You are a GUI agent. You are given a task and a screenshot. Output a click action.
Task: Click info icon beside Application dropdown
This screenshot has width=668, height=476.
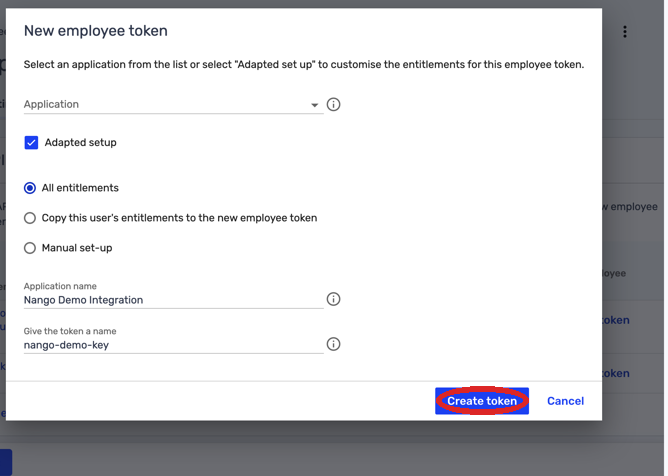pos(333,104)
